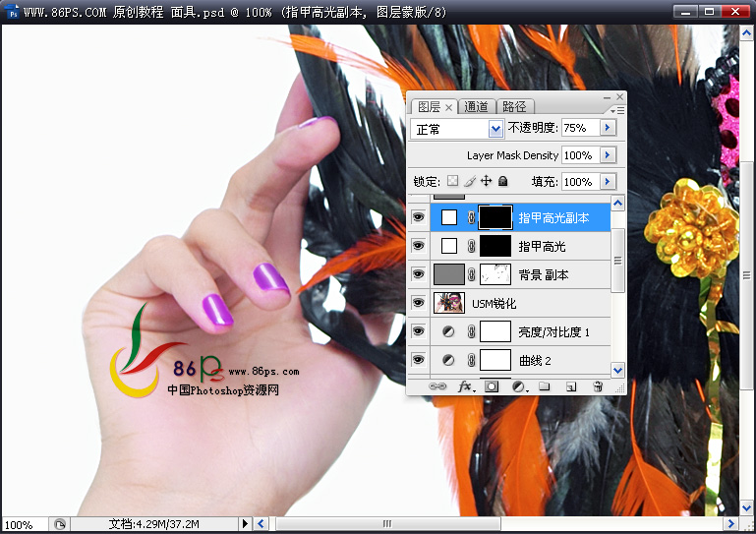Click the new layer icon
The image size is (756, 534).
(571, 386)
